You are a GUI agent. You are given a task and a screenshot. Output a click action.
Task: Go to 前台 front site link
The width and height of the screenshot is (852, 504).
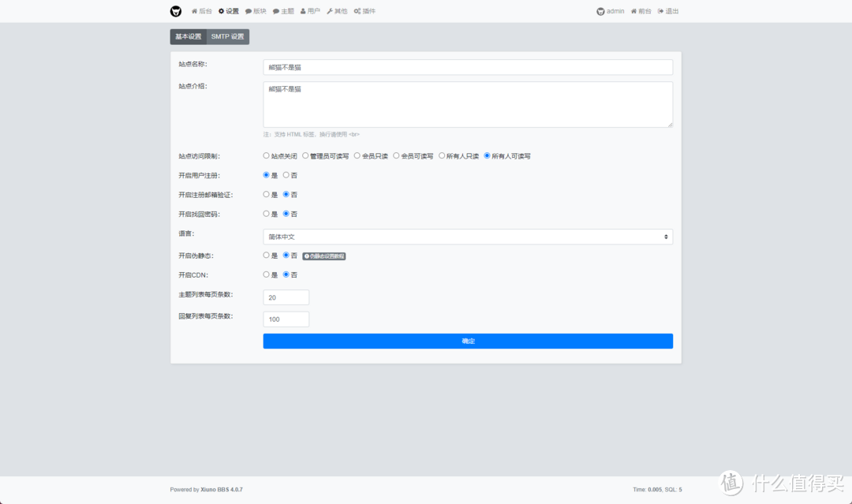(641, 11)
